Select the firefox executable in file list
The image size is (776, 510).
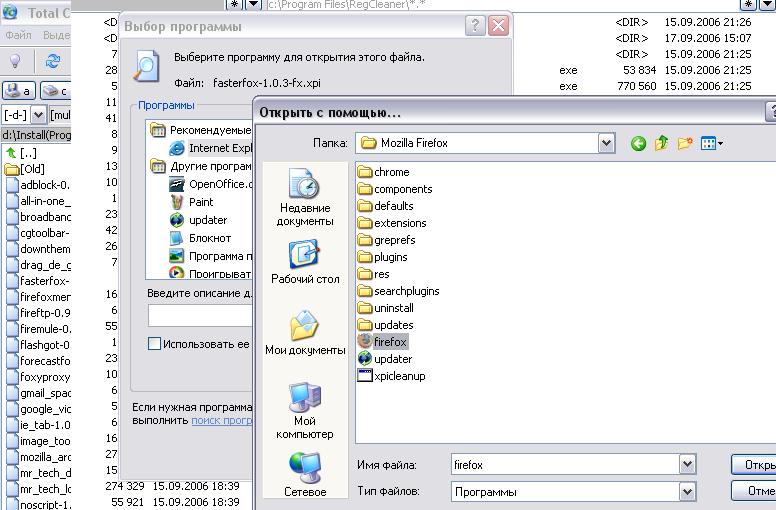tap(389, 342)
